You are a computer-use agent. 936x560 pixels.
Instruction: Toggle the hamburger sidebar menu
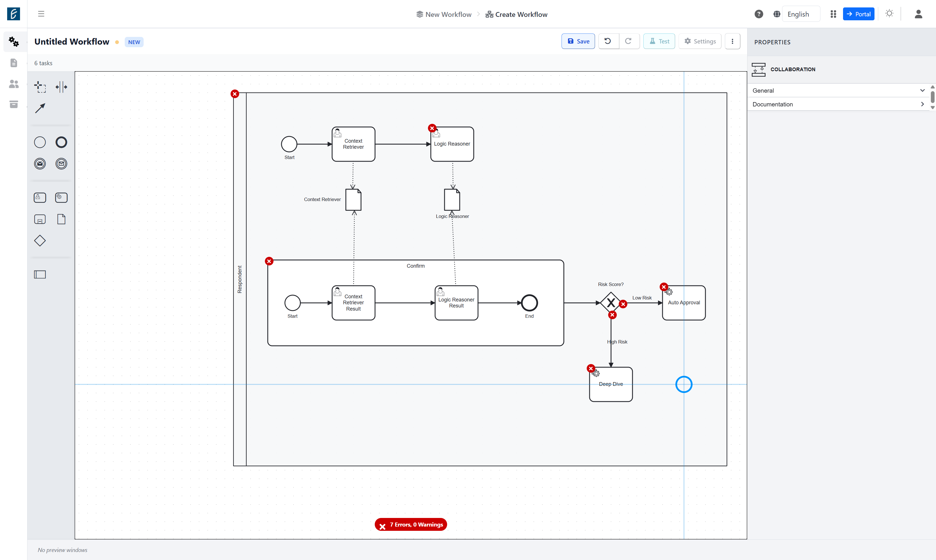pyautogui.click(x=41, y=14)
